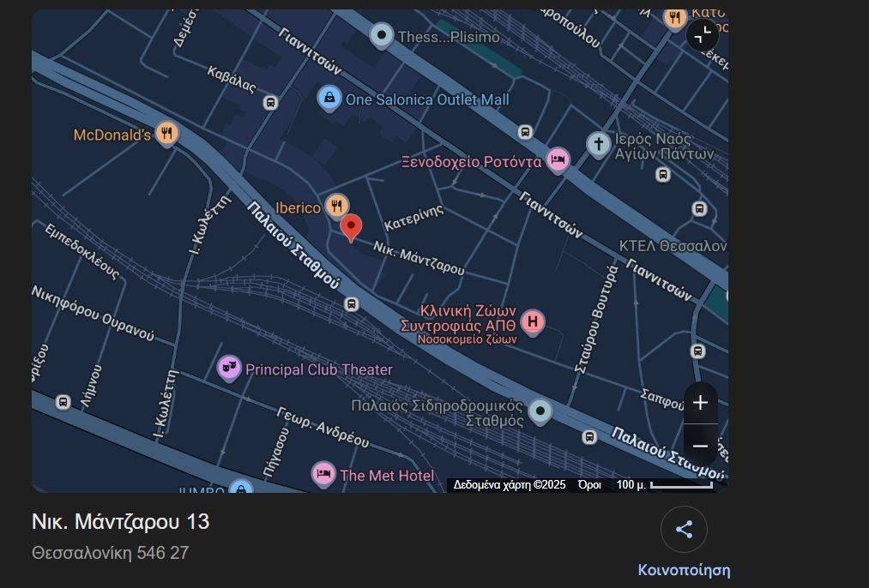The width and height of the screenshot is (869, 588).
Task: Open The Met Hotel bed icon
Action: (323, 474)
